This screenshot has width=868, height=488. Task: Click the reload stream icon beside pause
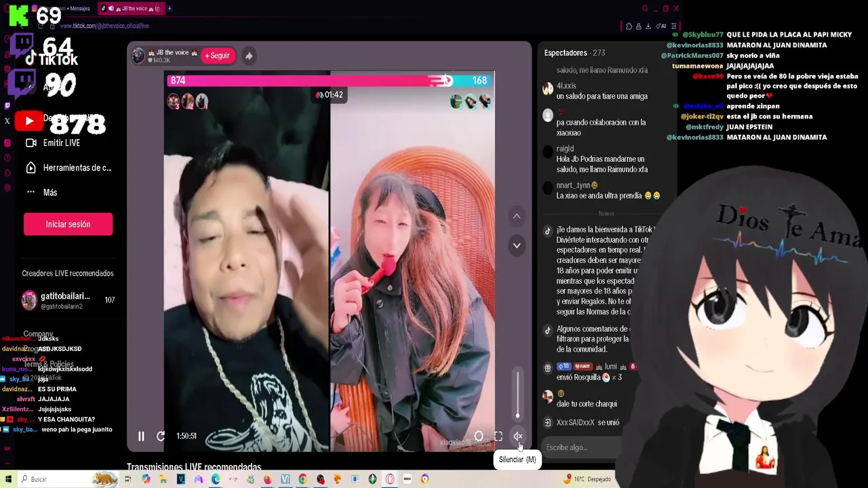[161, 436]
